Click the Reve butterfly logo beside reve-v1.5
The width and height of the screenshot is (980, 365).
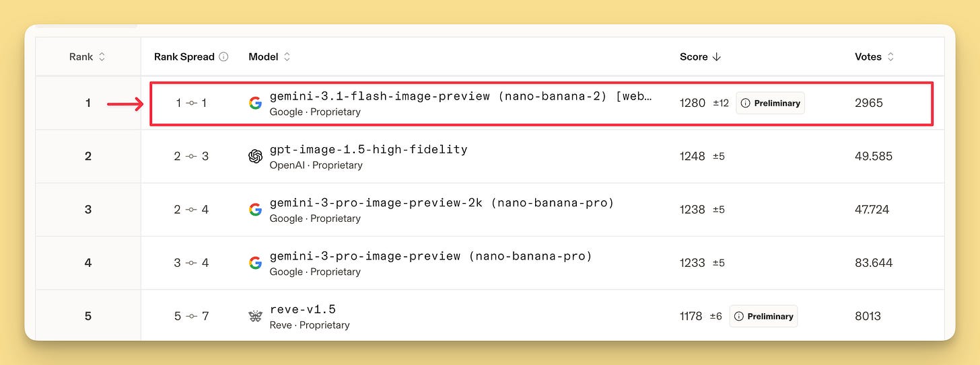(255, 316)
